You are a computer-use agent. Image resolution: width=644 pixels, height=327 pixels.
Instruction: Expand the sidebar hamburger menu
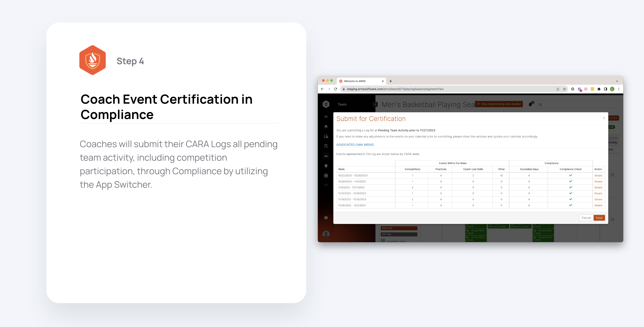click(x=326, y=117)
